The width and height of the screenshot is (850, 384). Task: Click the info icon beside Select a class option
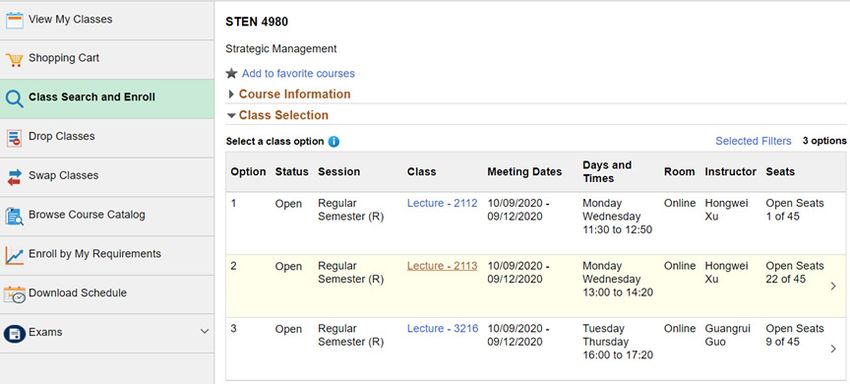click(334, 142)
